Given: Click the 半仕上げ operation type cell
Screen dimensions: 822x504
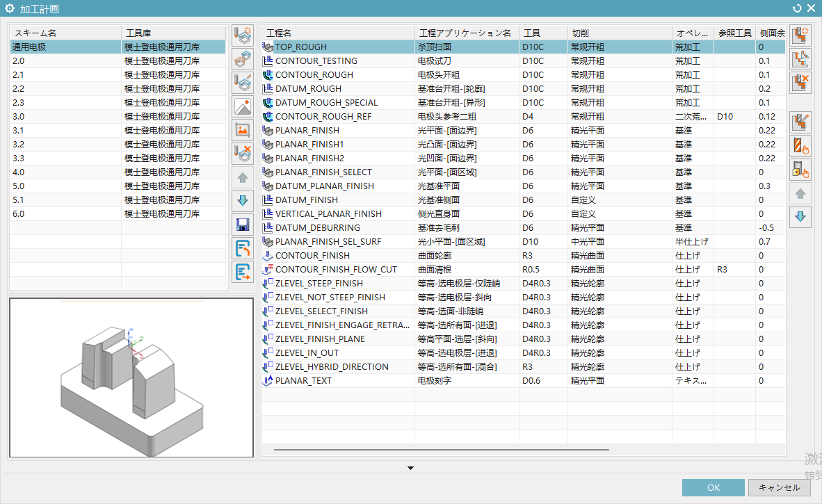Looking at the screenshot, I should coord(693,241).
